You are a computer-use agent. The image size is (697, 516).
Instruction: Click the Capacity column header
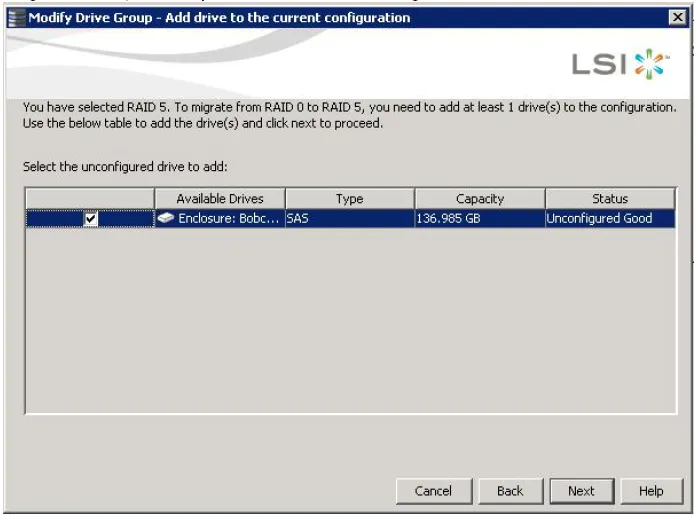480,199
